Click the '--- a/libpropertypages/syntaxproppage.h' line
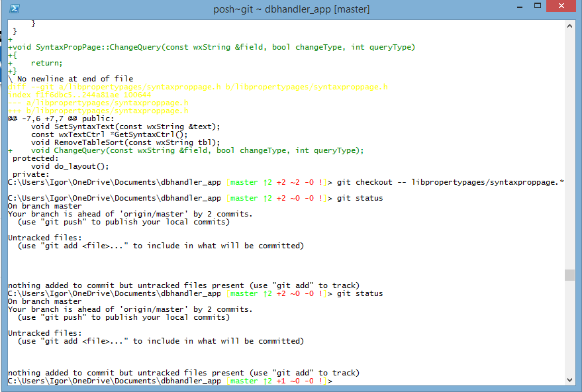Screen dimensions: 582x392 (x=98, y=103)
